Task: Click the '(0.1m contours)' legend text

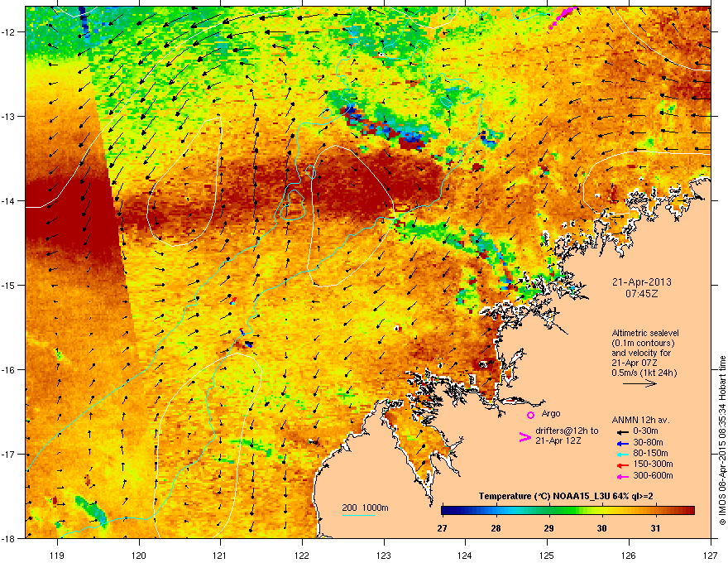Action: [643, 343]
